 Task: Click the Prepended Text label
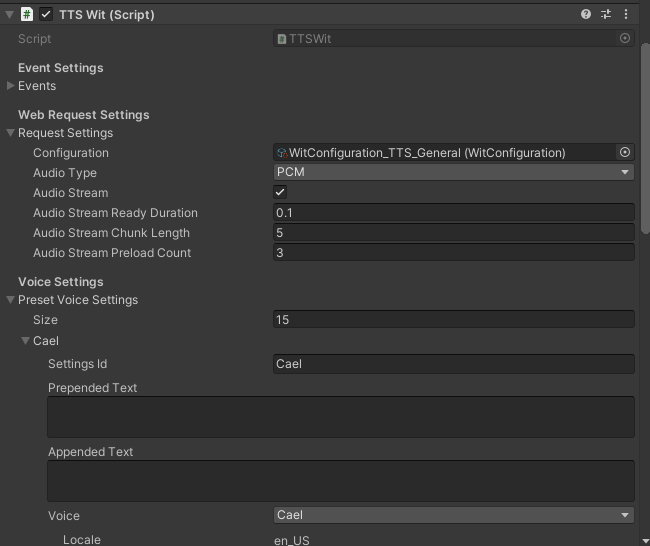92,388
